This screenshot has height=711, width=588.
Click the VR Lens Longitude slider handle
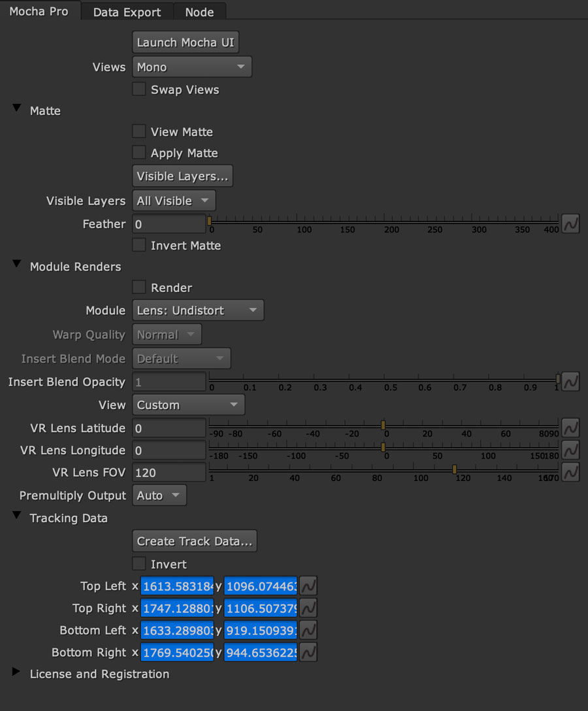click(x=383, y=447)
